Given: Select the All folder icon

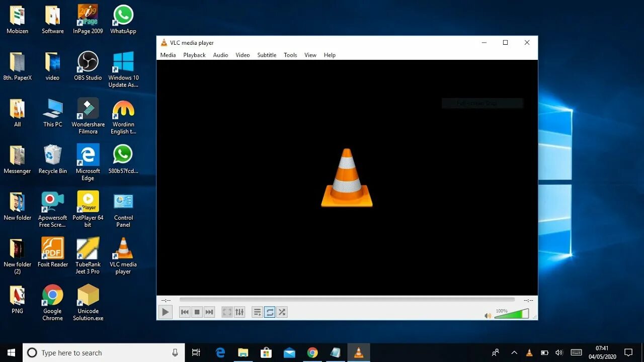Looking at the screenshot, I should tap(18, 113).
